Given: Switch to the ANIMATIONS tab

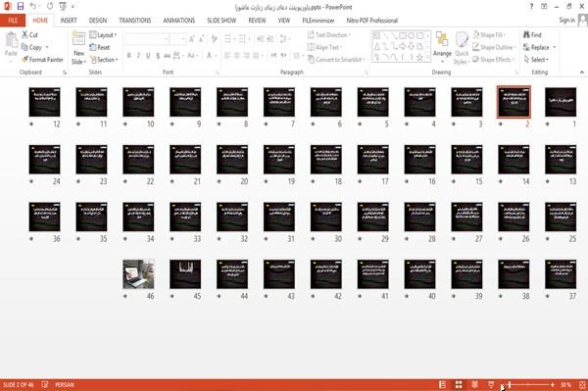Looking at the screenshot, I should 179,21.
